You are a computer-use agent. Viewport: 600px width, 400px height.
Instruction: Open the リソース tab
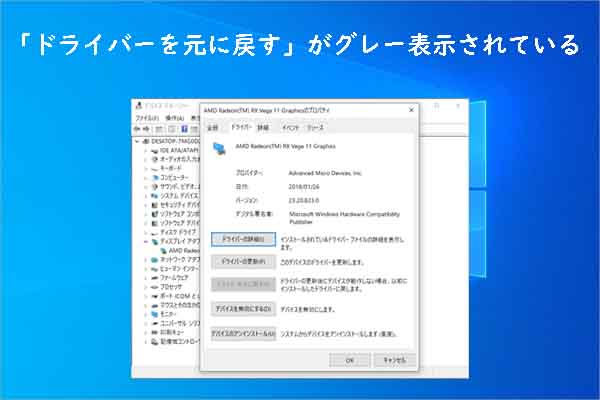pyautogui.click(x=315, y=128)
